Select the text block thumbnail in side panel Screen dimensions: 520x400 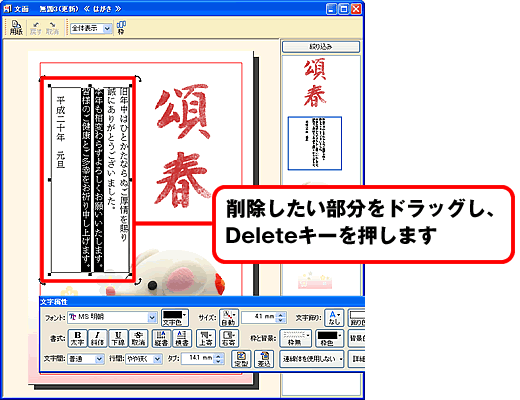pyautogui.click(x=315, y=143)
